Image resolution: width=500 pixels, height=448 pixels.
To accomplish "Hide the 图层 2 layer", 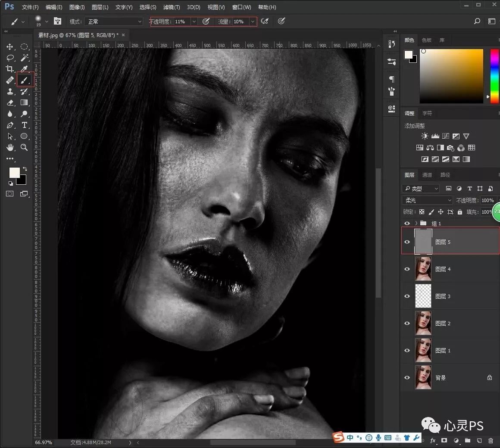I will [x=407, y=323].
